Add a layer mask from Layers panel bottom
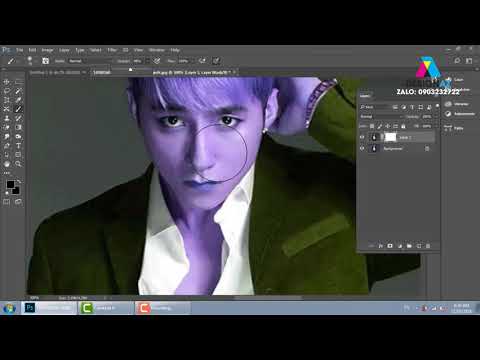This screenshot has height=360, width=480. [x=390, y=246]
